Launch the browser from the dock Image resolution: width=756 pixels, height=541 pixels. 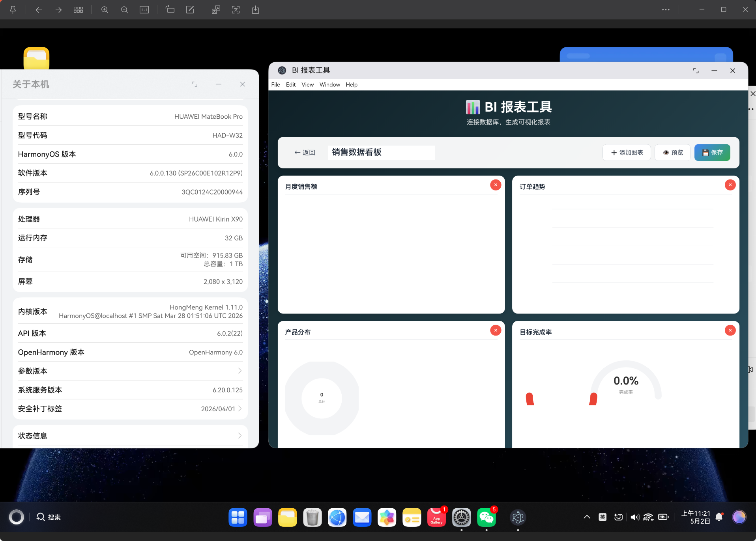(337, 517)
